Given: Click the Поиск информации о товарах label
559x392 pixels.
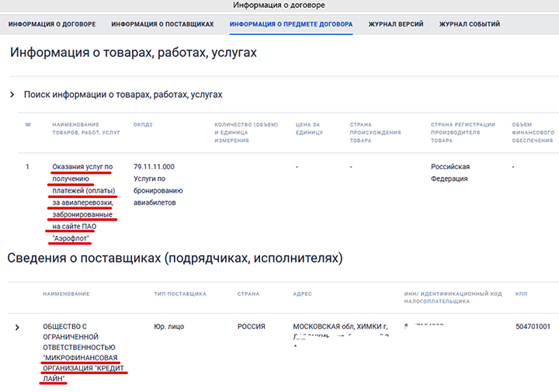Looking at the screenshot, I should click(123, 95).
